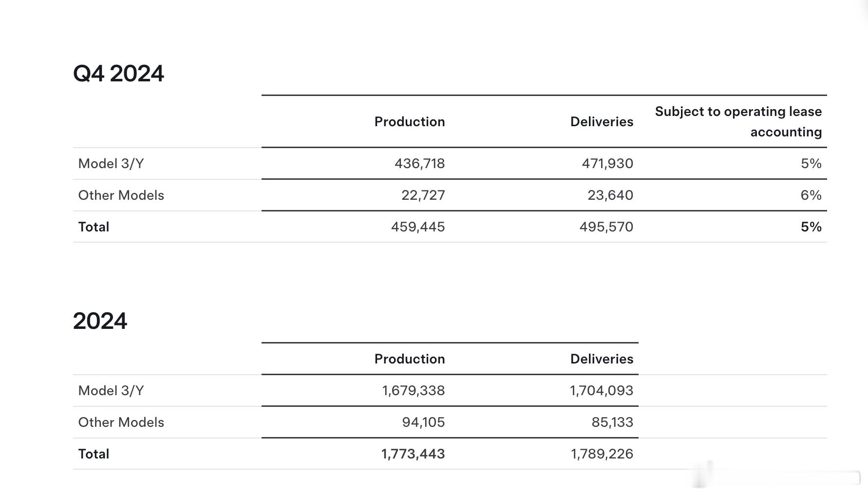Select the 459,445 total production cell
The width and height of the screenshot is (868, 496).
tap(417, 227)
